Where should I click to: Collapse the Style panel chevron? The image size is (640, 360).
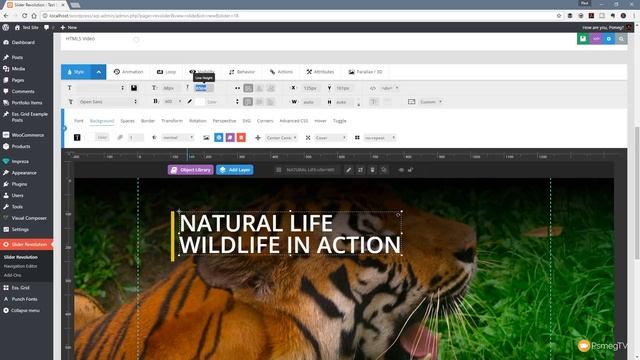click(x=98, y=72)
